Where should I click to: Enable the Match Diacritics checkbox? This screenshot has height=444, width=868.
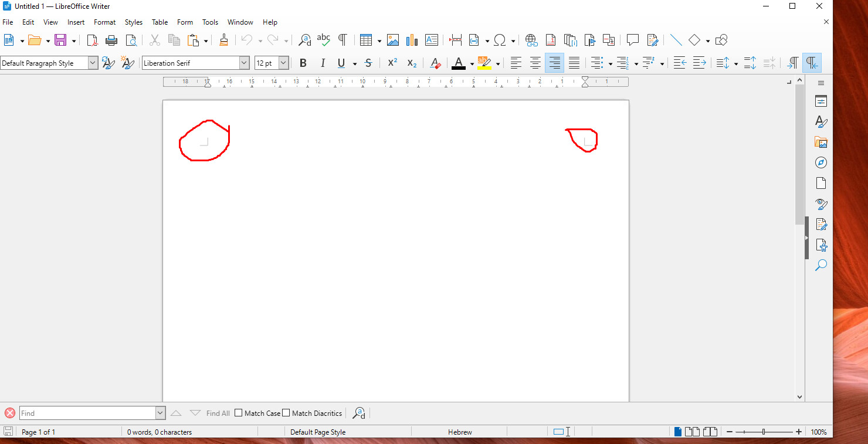tap(286, 413)
